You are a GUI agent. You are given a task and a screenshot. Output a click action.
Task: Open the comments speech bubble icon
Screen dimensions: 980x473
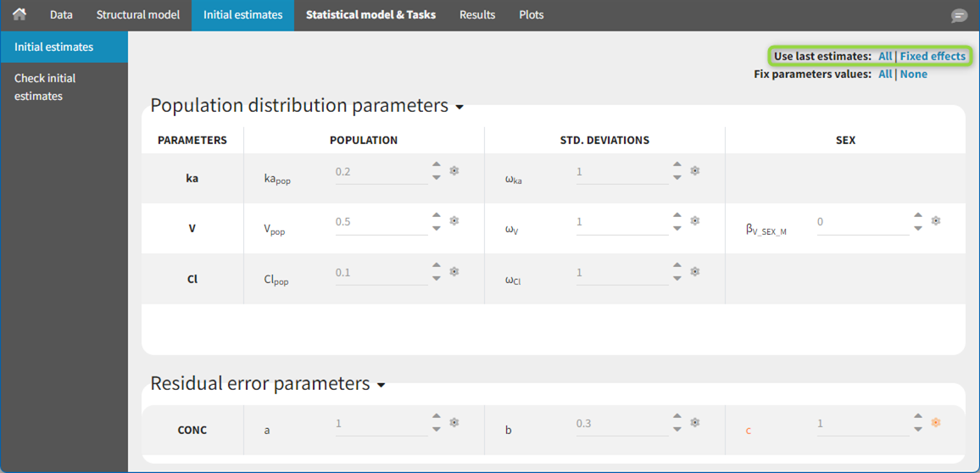pyautogui.click(x=959, y=15)
